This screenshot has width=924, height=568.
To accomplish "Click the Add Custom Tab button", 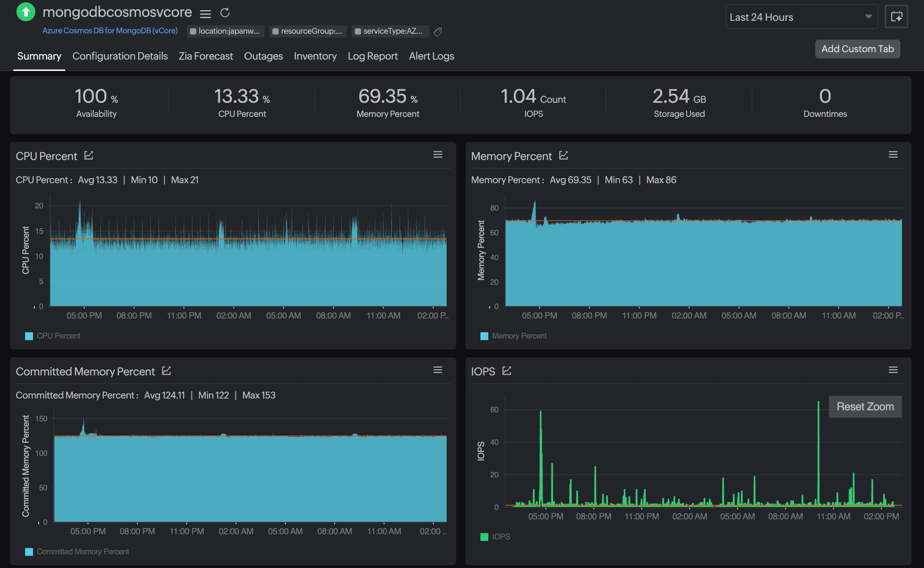I will [858, 49].
